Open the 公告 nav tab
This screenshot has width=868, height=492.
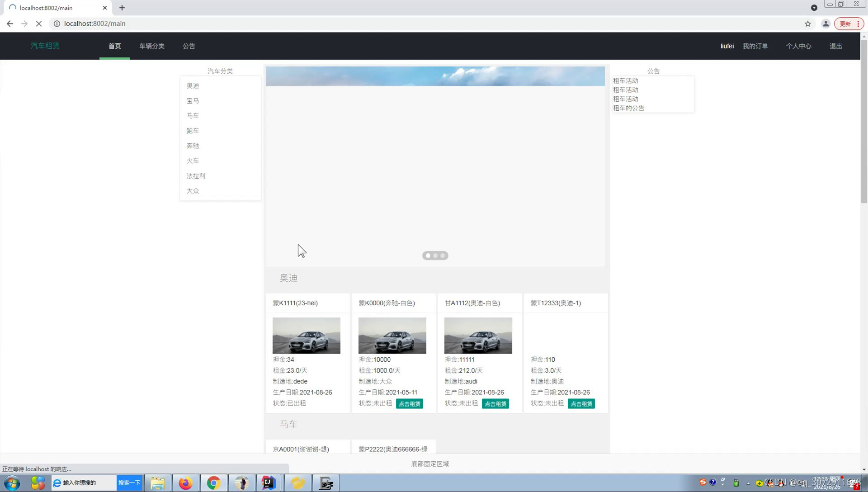(x=189, y=46)
